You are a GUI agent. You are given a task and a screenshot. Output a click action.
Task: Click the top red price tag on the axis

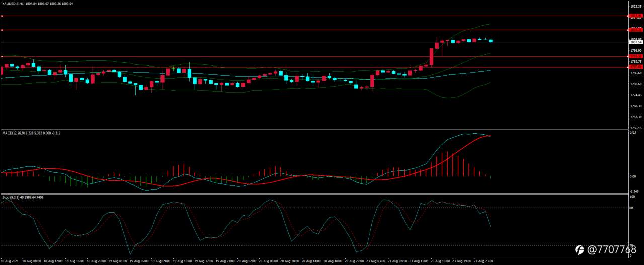[x=636, y=16]
